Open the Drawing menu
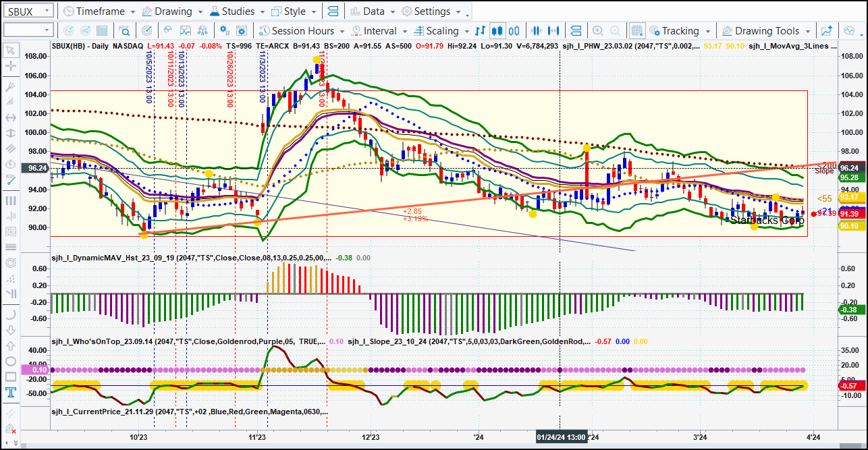Screen dimensions: 868x450 pyautogui.click(x=171, y=11)
